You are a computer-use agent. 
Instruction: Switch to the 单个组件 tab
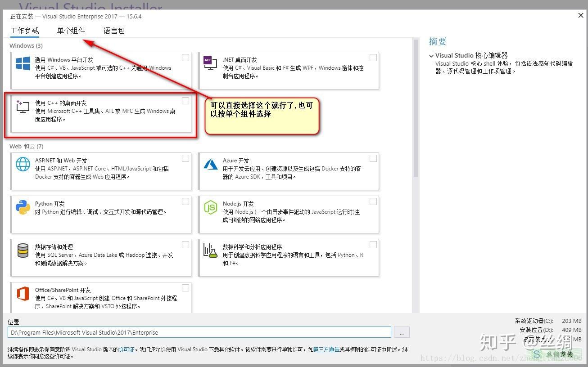[71, 31]
